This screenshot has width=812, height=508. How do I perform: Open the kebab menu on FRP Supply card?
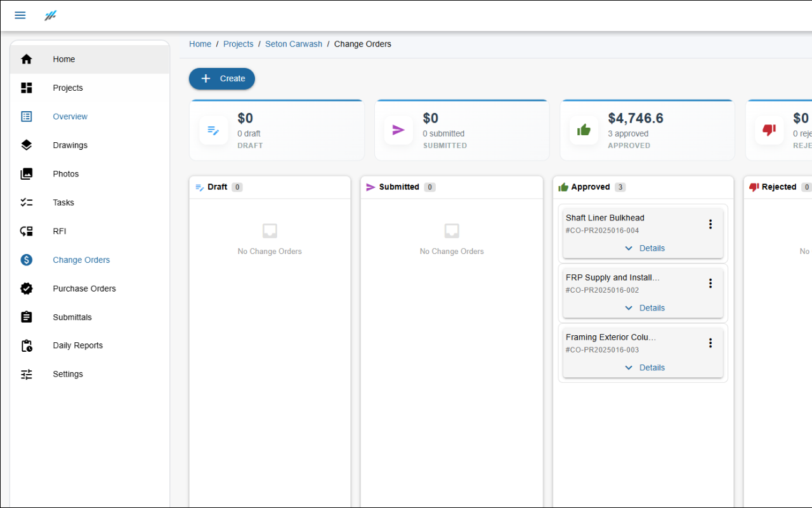710,283
